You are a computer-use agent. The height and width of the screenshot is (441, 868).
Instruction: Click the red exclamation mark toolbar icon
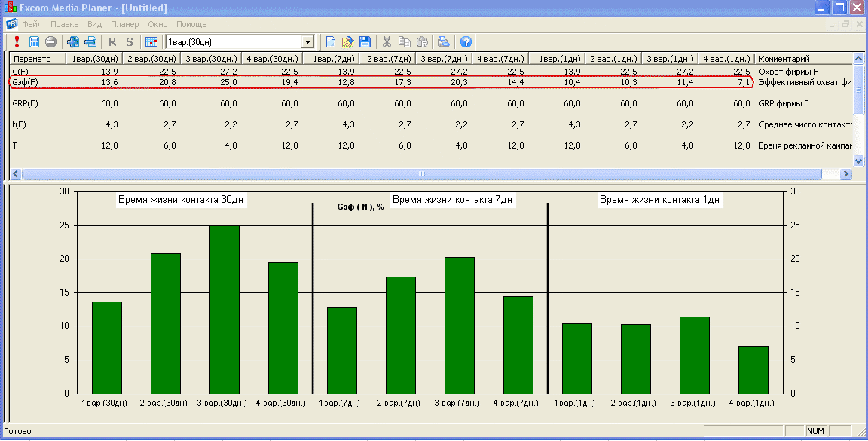coord(17,42)
